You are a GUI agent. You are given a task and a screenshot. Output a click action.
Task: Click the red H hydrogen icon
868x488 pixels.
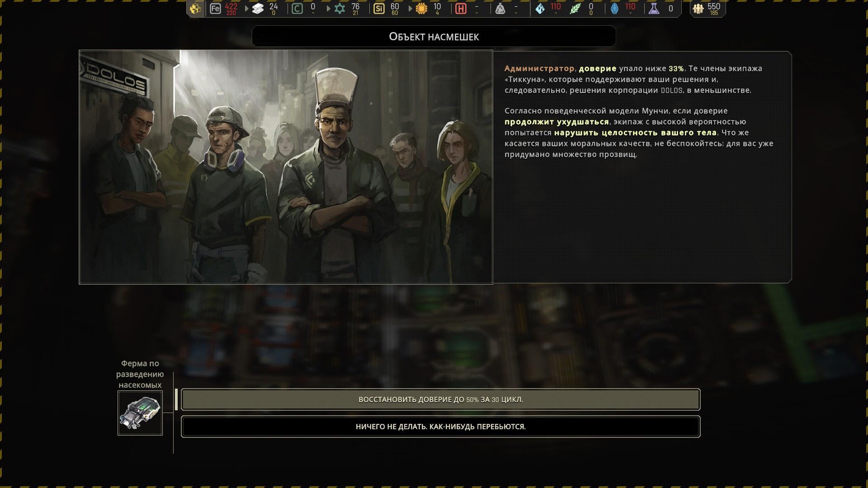[461, 9]
